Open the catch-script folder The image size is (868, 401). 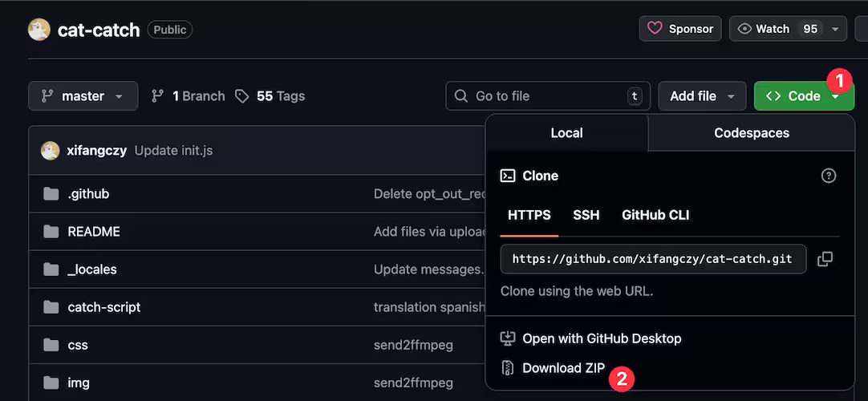coord(104,307)
